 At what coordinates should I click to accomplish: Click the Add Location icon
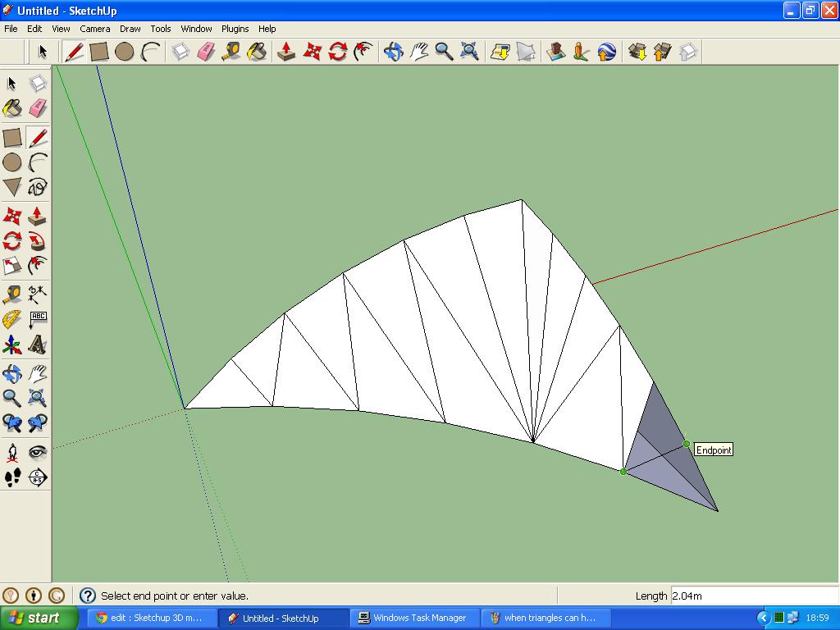coord(500,52)
